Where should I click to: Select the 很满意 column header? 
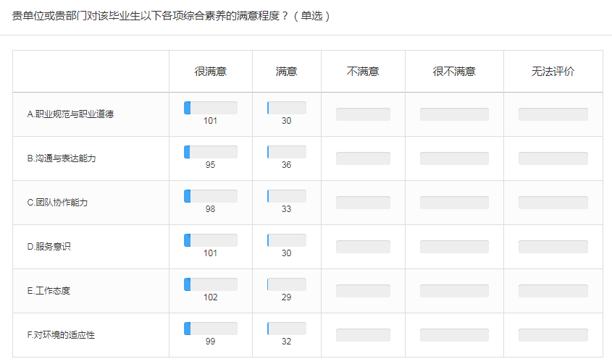211,72
